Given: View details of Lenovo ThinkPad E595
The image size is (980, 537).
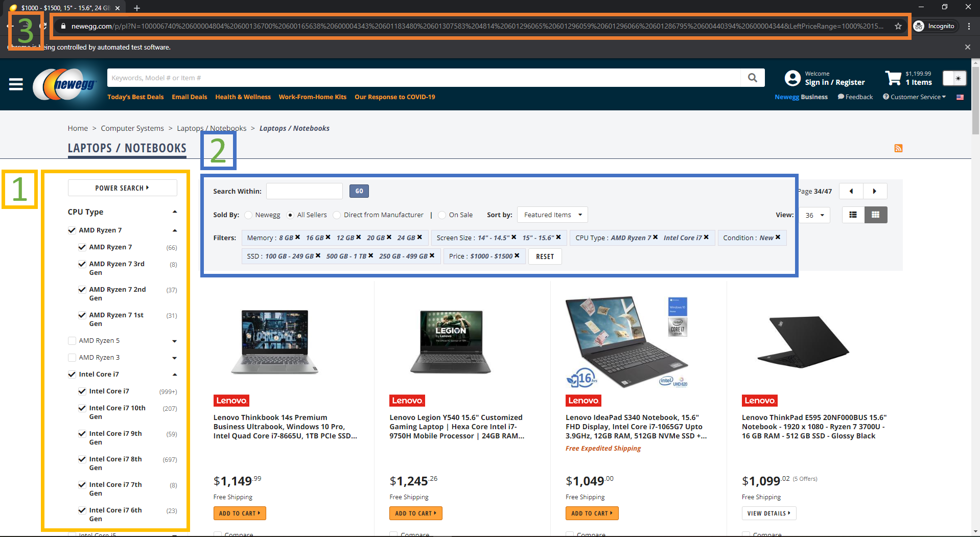Looking at the screenshot, I should pyautogui.click(x=769, y=513).
